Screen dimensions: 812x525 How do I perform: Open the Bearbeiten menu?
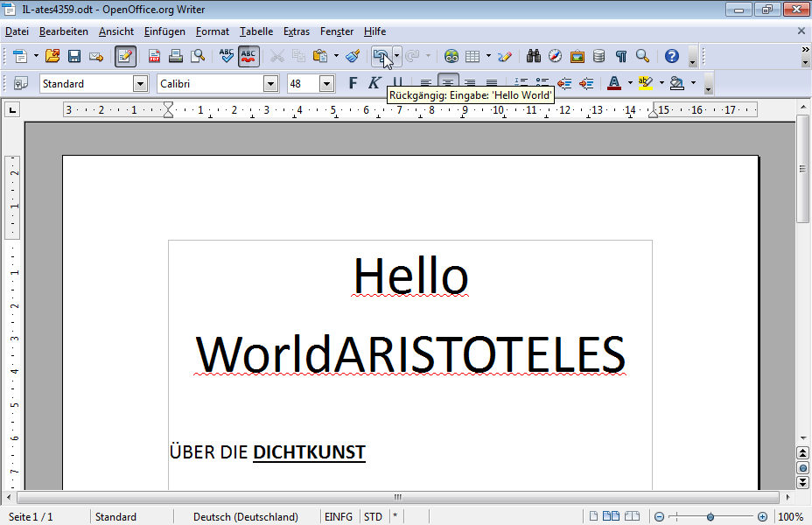click(64, 31)
